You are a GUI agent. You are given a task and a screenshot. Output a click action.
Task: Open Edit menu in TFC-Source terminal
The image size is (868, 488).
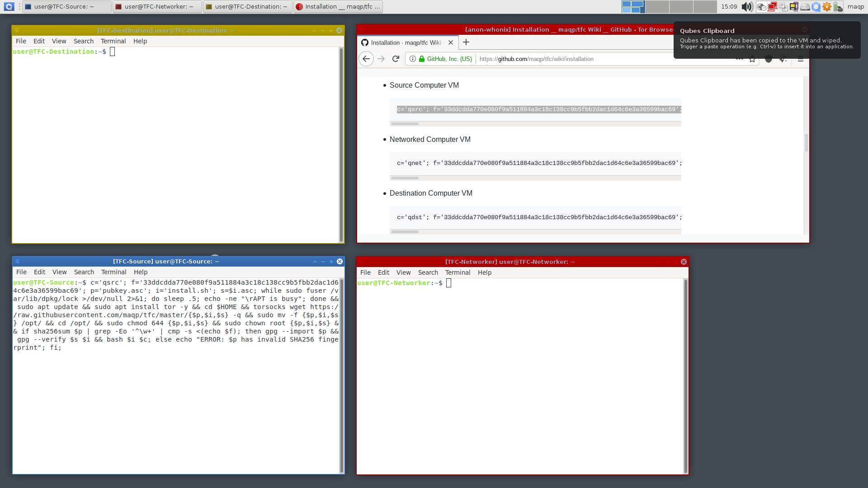39,272
